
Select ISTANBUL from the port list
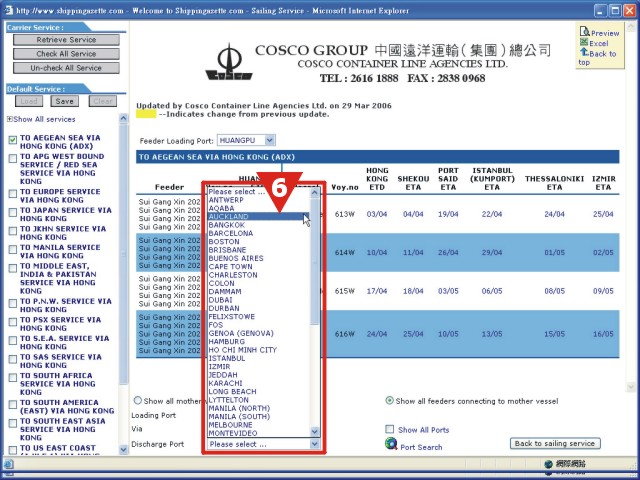259,358
